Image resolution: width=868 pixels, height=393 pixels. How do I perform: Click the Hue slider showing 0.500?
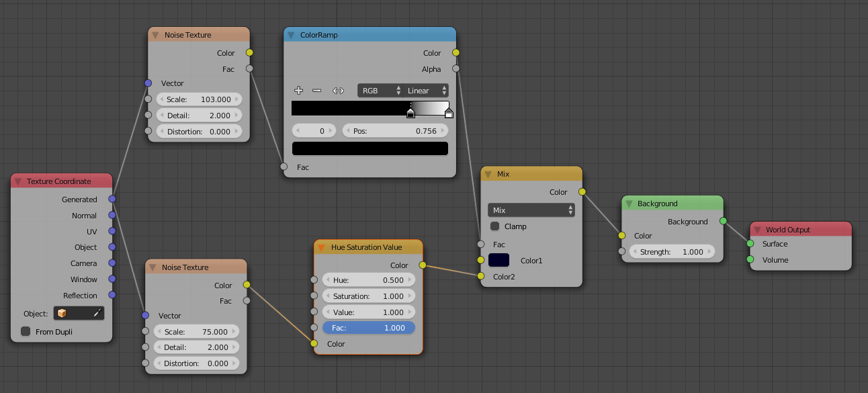[x=369, y=280]
